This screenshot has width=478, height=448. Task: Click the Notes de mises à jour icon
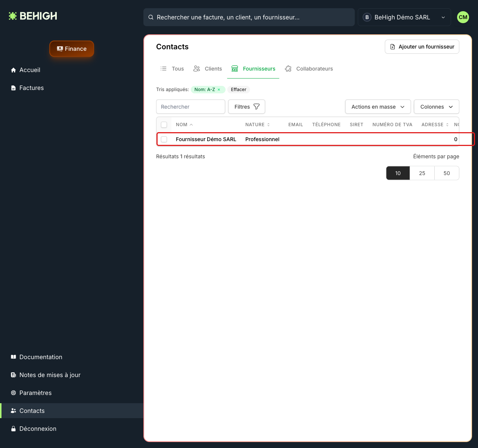[13, 375]
